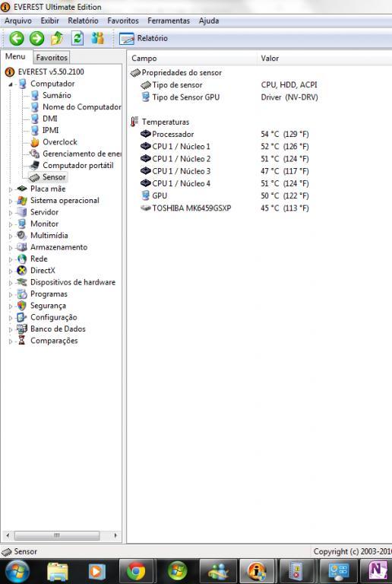This screenshot has height=584, width=392.
Task: Expand the Armazenamento tree node
Action: (x=11, y=248)
